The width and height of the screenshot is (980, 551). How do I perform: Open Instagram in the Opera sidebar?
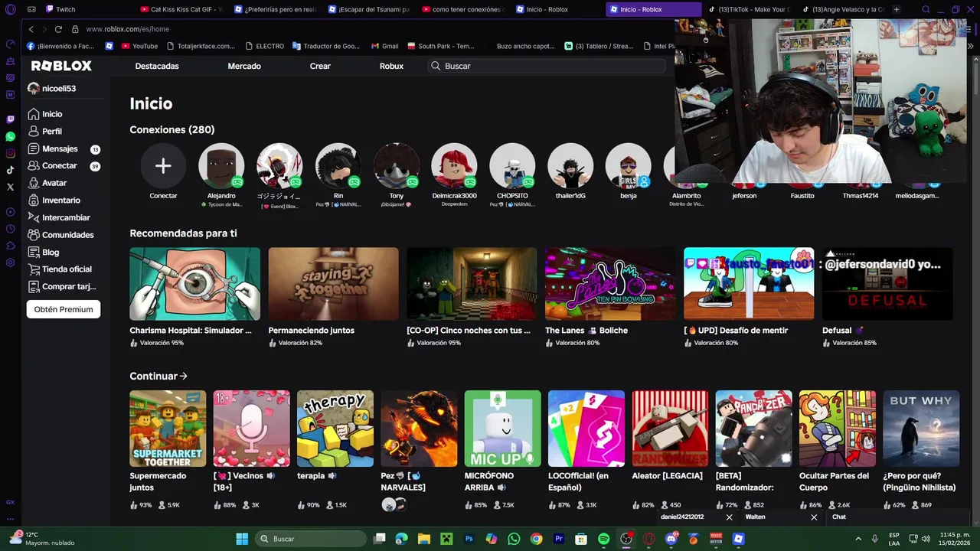point(10,153)
